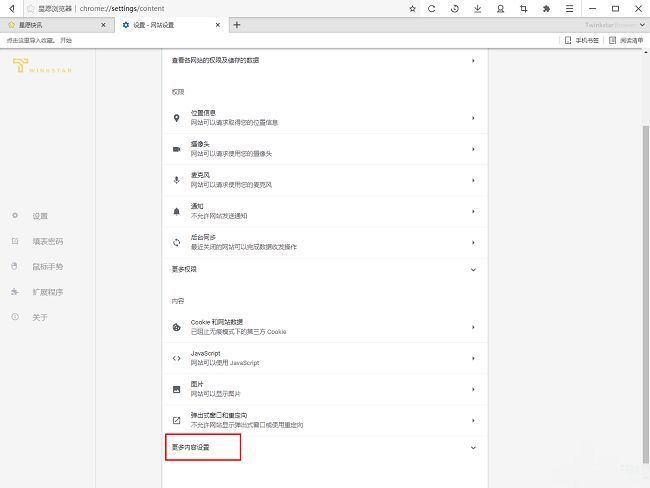This screenshot has height=488, width=650.
Task: Click the info icon beside 关于
Action: tap(15, 317)
